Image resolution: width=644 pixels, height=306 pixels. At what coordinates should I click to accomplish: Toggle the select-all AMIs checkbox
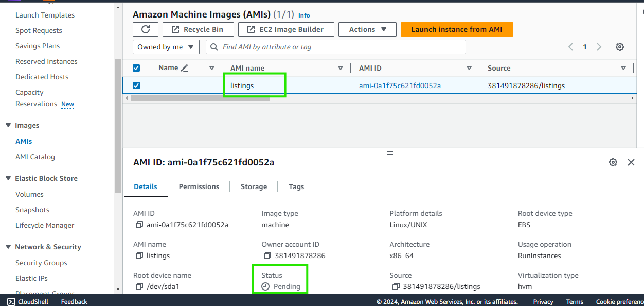[x=136, y=68]
